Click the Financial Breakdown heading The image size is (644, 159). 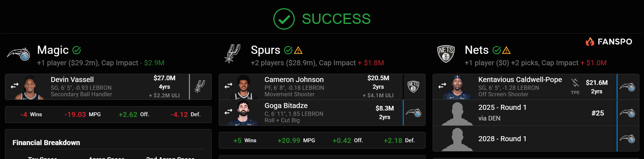[46, 143]
